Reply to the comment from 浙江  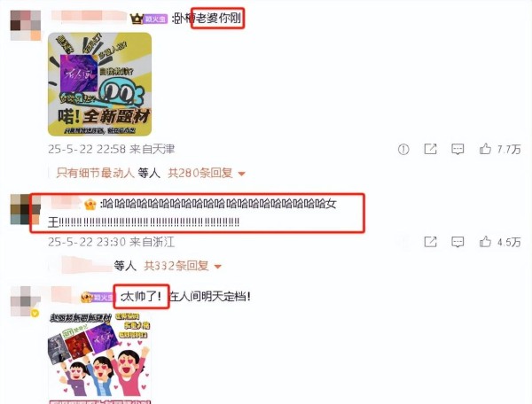click(x=458, y=242)
